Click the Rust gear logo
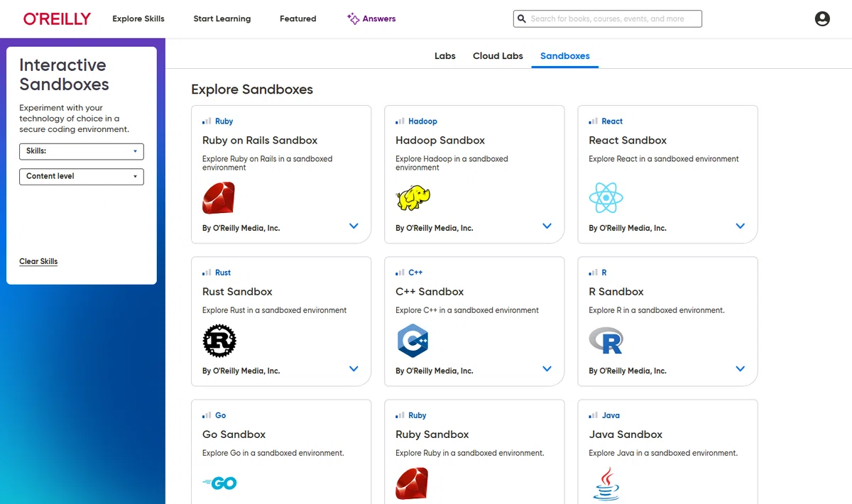 pyautogui.click(x=219, y=341)
